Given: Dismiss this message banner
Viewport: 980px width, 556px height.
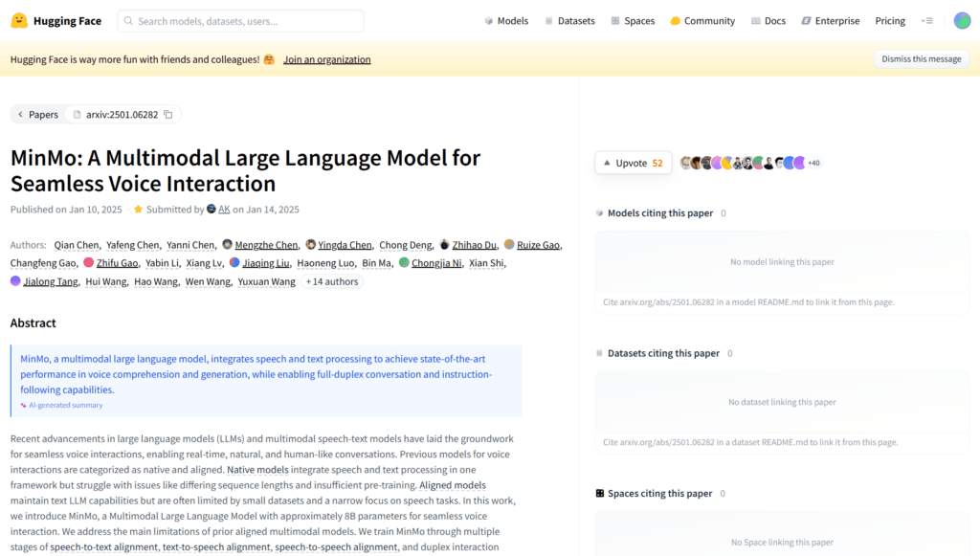Looking at the screenshot, I should [921, 59].
